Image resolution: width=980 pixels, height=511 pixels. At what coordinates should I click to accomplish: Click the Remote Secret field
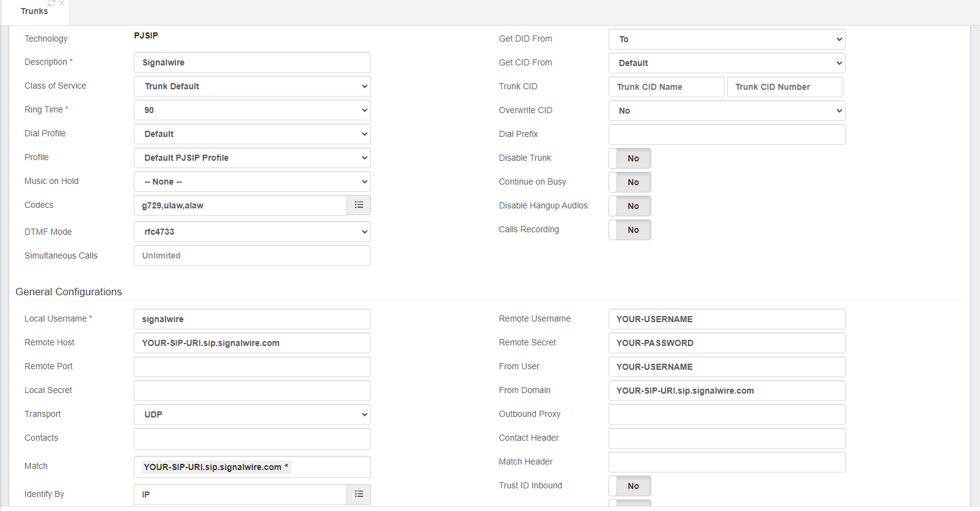[727, 343]
